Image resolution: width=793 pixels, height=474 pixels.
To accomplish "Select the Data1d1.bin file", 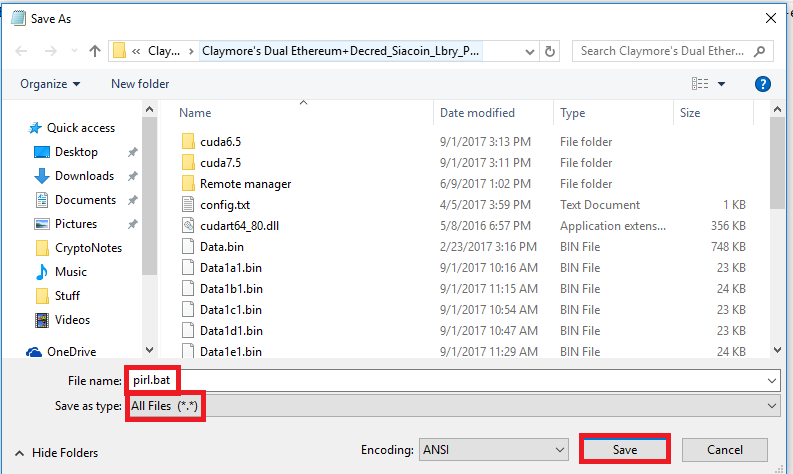I will point(231,331).
